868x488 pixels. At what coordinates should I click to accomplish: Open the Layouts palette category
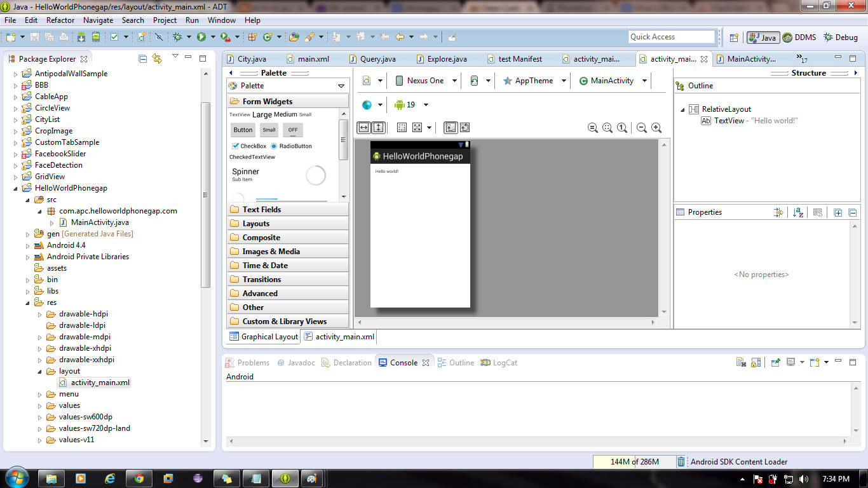[x=288, y=223]
